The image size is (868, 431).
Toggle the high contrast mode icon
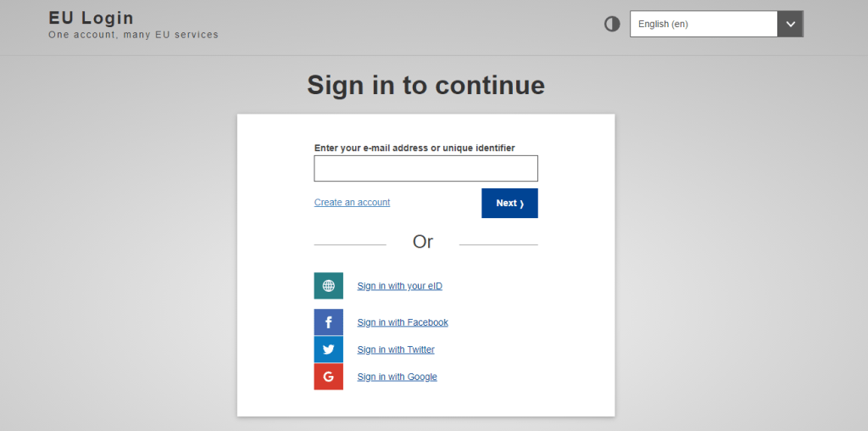tap(612, 25)
